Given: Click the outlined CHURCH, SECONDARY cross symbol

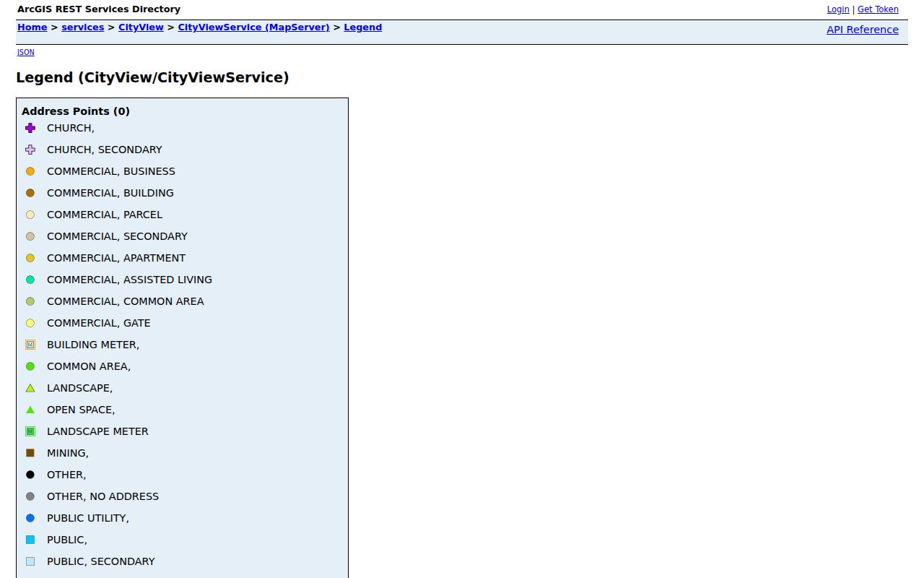Looking at the screenshot, I should (30, 150).
